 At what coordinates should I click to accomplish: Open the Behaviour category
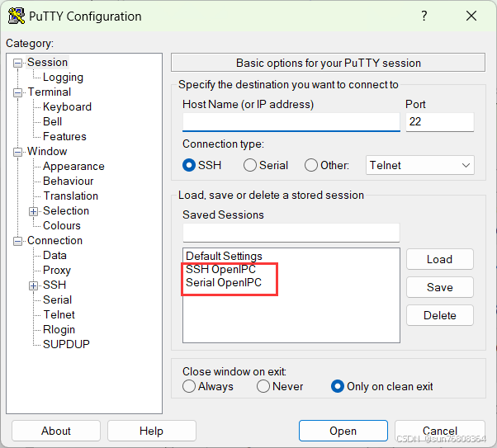(69, 182)
